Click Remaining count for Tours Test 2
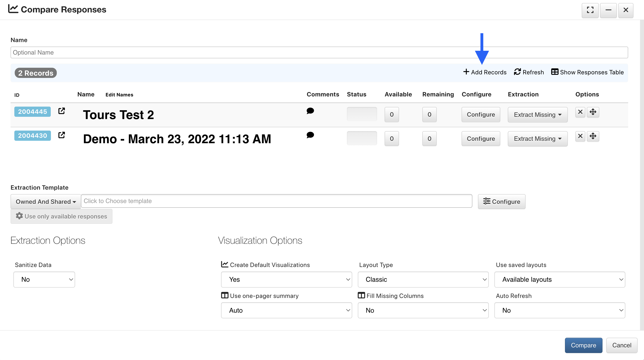The width and height of the screenshot is (644, 360). tap(430, 115)
